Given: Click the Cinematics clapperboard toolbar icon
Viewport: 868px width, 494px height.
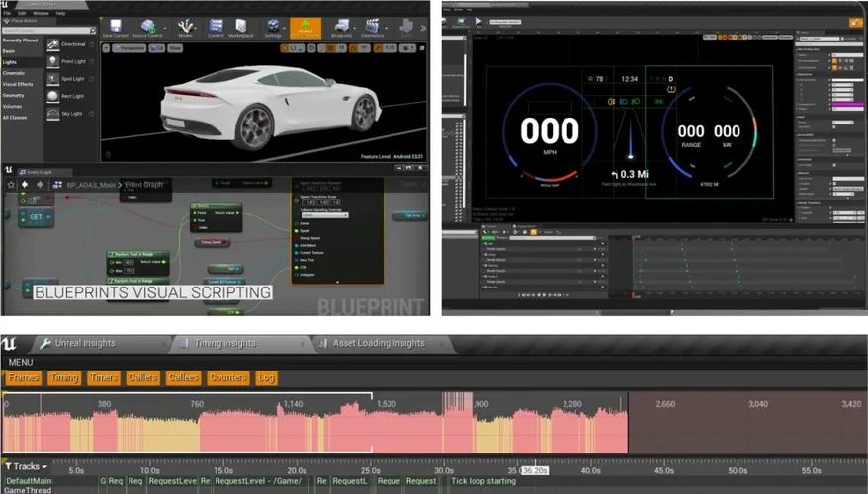Looking at the screenshot, I should (x=372, y=28).
